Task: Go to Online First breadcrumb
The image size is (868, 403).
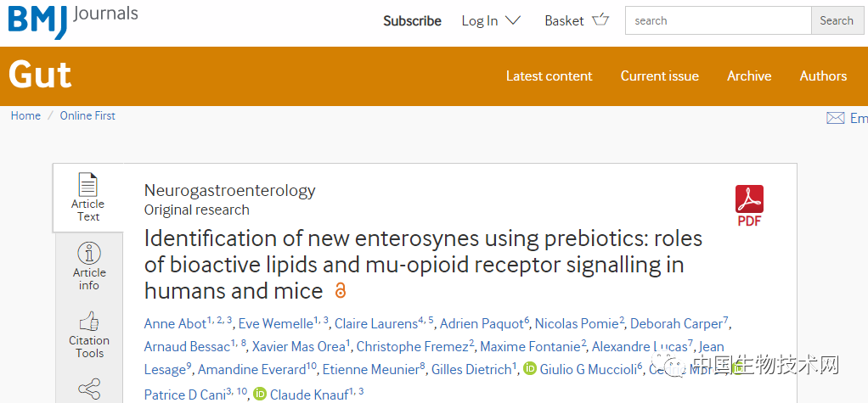Action: (x=87, y=115)
